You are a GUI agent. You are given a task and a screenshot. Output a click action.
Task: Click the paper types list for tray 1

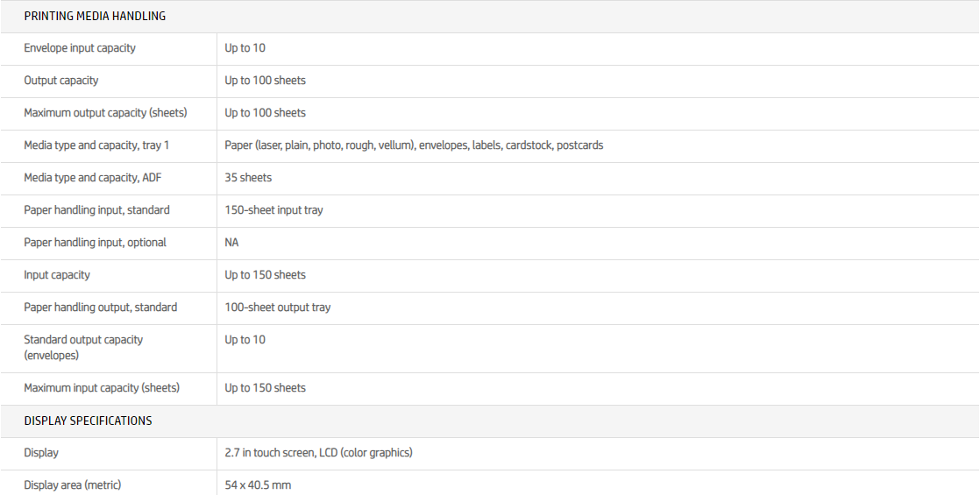pos(414,145)
